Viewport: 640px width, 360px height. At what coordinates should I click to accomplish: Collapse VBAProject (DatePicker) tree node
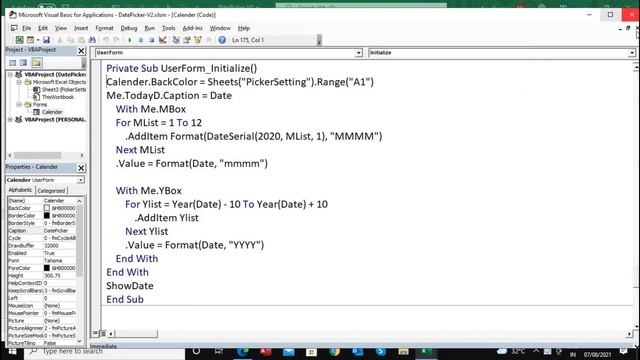10,75
